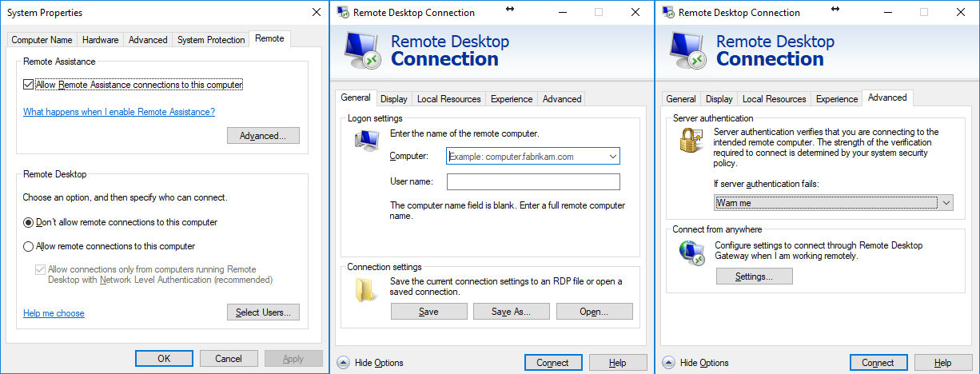Screen dimensions: 980x374
Task: Open Display tab in middle window
Action: (394, 99)
